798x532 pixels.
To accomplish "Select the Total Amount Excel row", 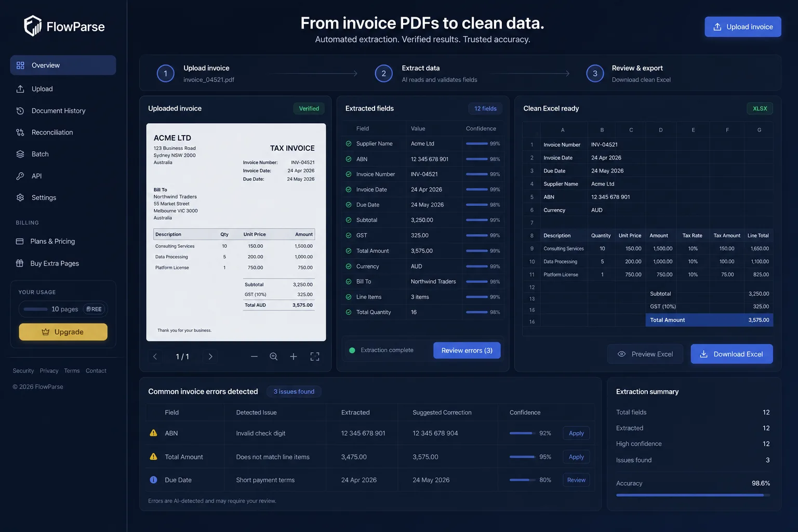I will tap(709, 320).
